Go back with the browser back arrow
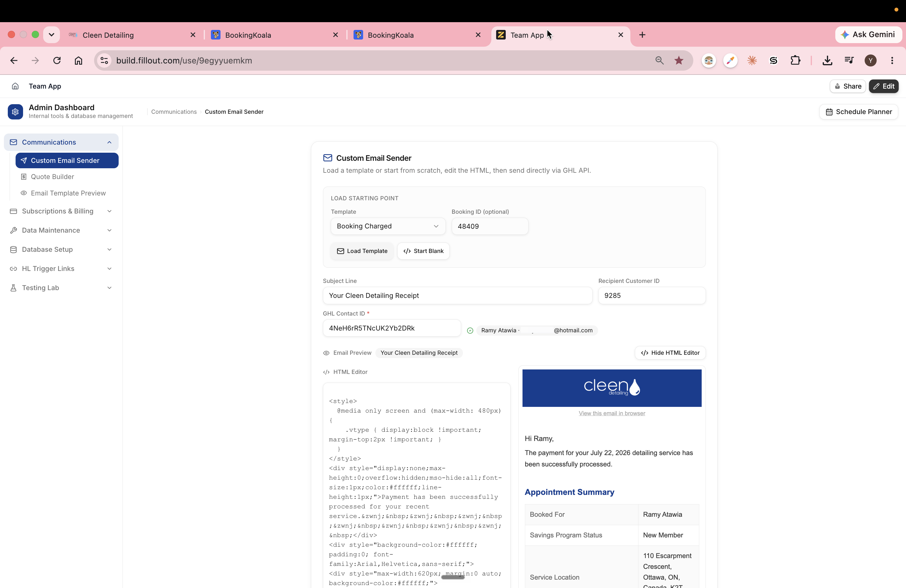 (x=14, y=60)
